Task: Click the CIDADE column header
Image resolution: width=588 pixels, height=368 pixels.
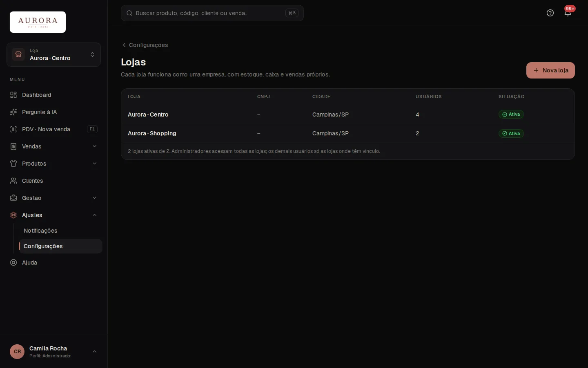Action: coord(321,96)
